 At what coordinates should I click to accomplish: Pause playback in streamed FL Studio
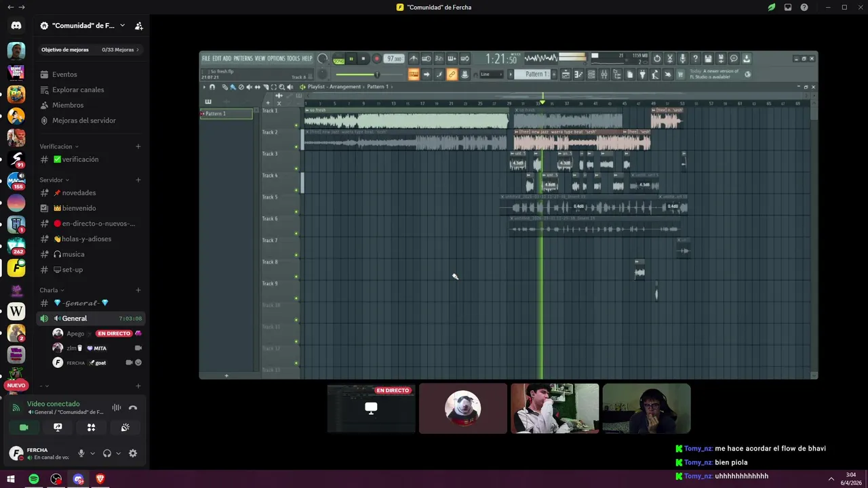point(351,59)
